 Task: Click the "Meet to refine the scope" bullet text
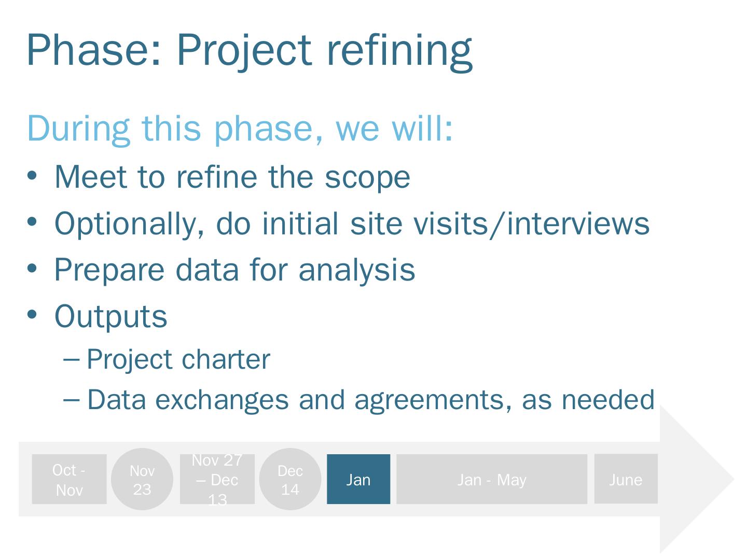(x=232, y=177)
